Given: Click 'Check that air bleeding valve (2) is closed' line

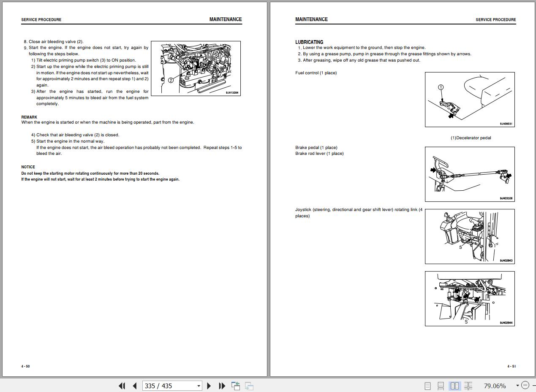Looking at the screenshot, I should [x=75, y=135].
